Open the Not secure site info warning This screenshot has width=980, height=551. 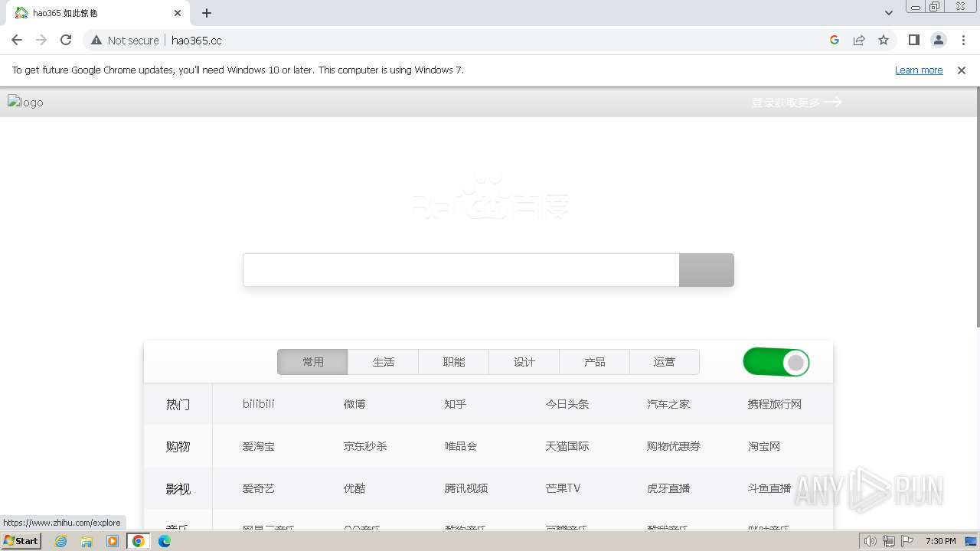125,40
